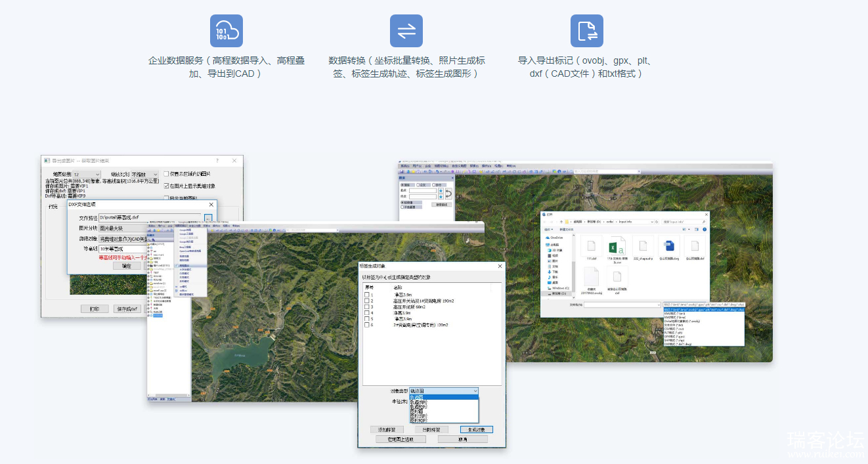Image resolution: width=868 pixels, height=464 pixels.
Task: Click the browse button beside file path
Action: click(x=208, y=218)
